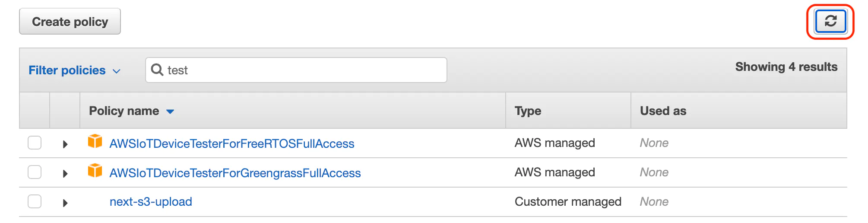Screen dimensions: 868x223
Task: Open the AWSIoTDeviceTesterForGreengrassFullAccess policy link
Action: pos(235,173)
